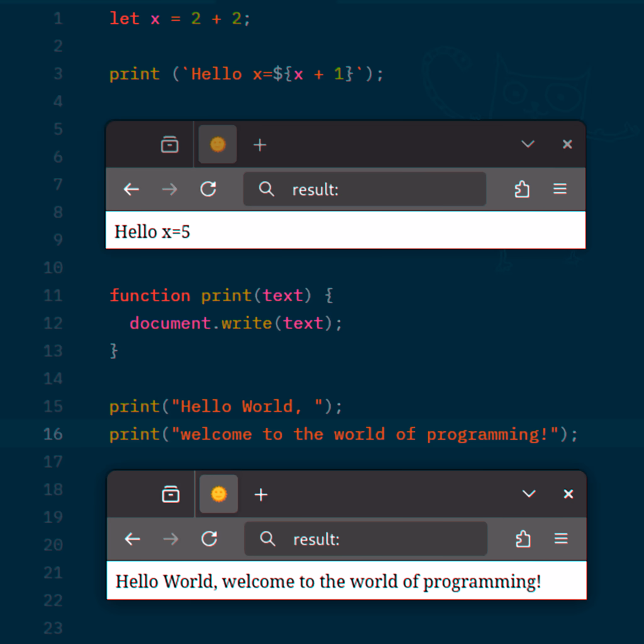Expand tab list chevron in Hello x=5 browser

click(x=528, y=144)
